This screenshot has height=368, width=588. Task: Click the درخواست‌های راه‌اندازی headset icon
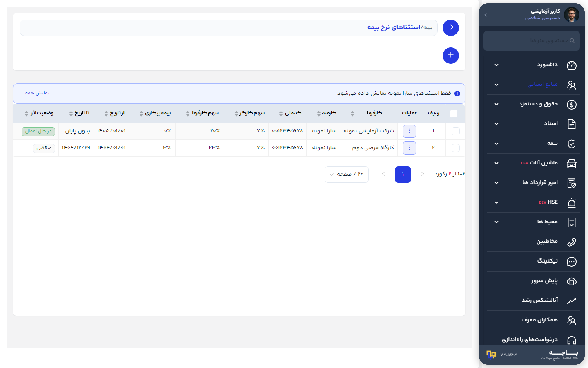coord(572,340)
